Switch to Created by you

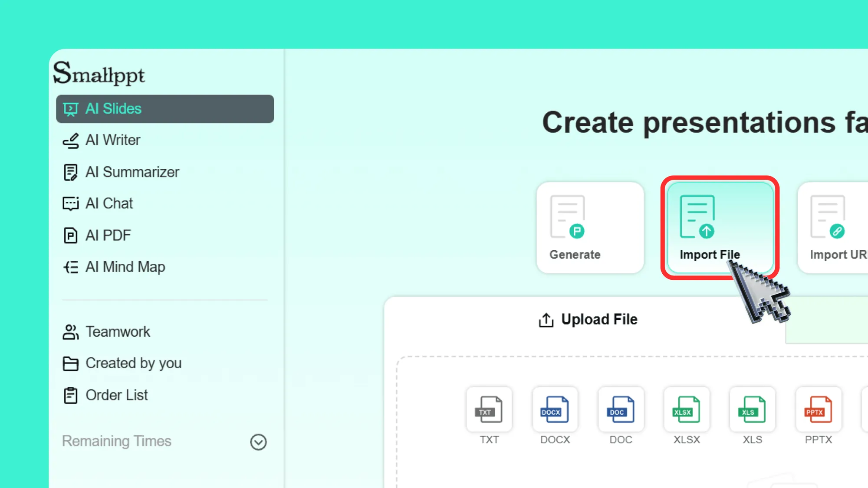[x=134, y=363]
